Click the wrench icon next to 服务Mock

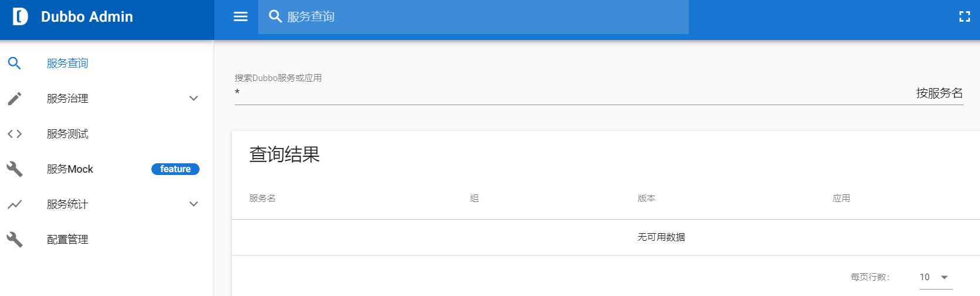click(x=15, y=169)
